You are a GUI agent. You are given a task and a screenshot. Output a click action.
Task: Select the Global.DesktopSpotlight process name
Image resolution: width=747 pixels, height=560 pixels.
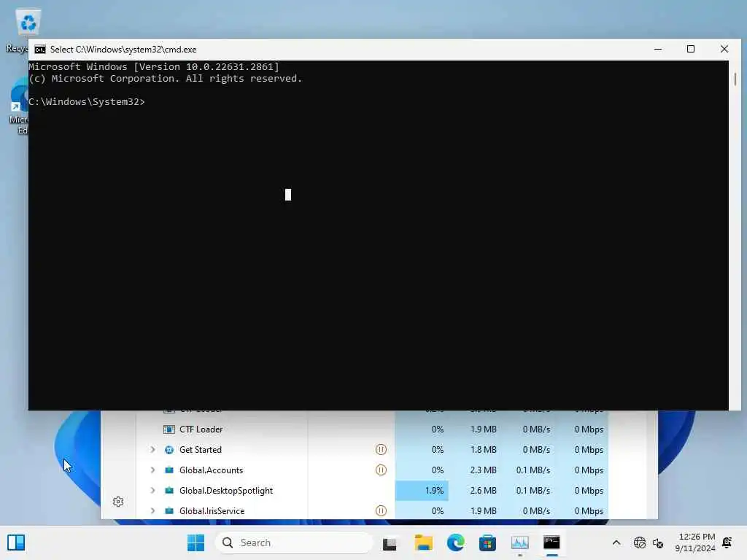(x=226, y=491)
